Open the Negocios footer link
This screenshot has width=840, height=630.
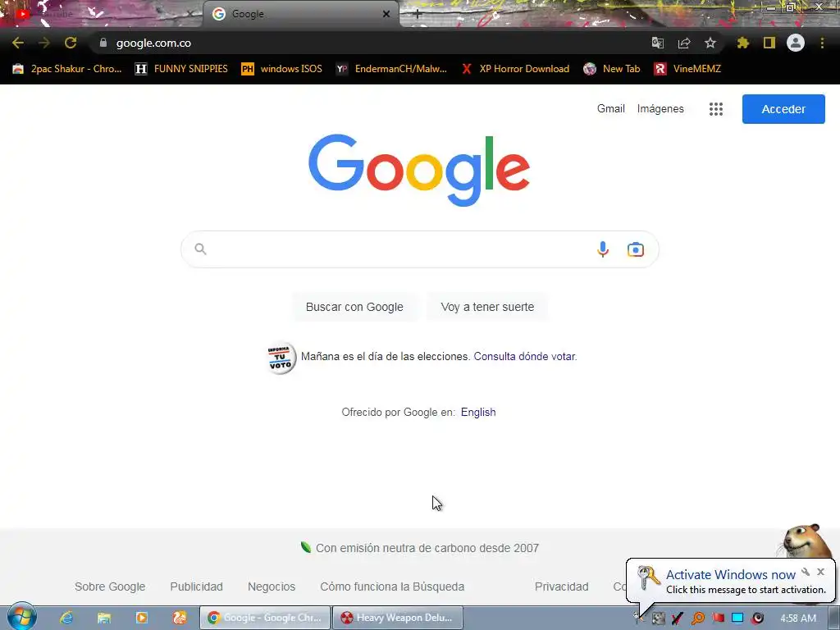(271, 587)
